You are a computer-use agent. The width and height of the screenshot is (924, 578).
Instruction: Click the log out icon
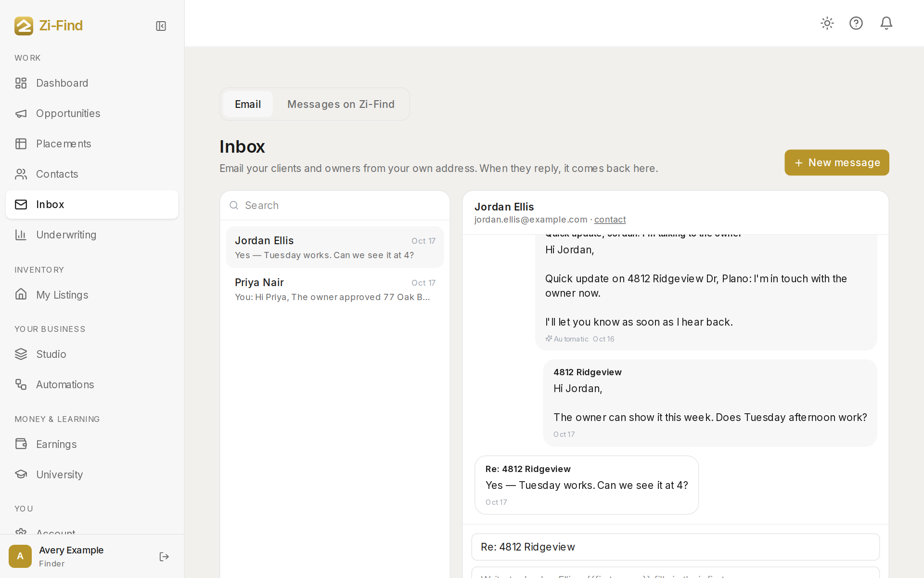tap(164, 557)
